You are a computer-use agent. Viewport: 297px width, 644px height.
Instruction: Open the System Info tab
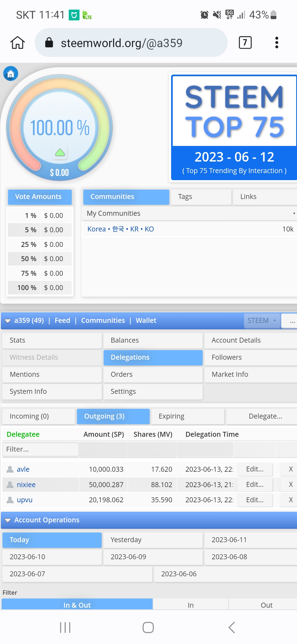pyautogui.click(x=52, y=392)
